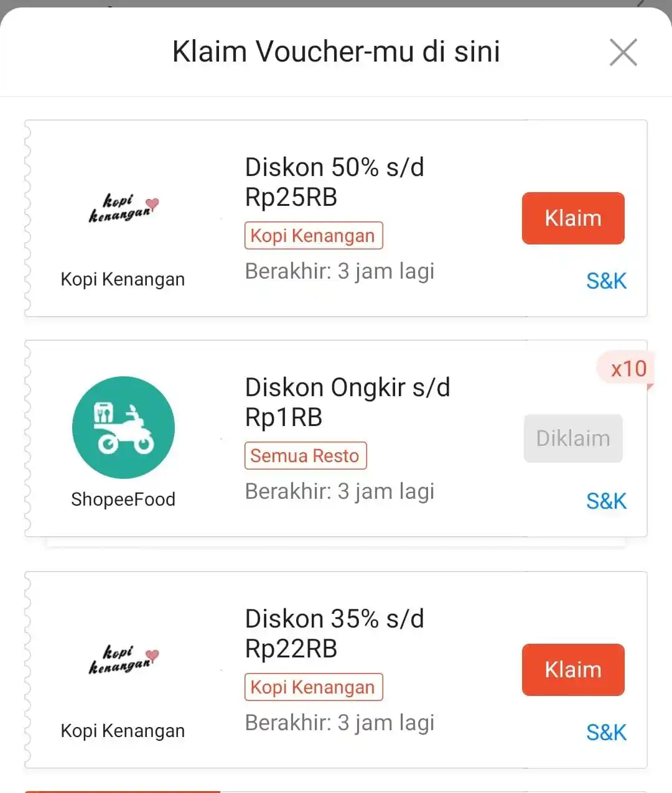
Task: Tap the greyed Diklaim button
Action: (x=573, y=438)
